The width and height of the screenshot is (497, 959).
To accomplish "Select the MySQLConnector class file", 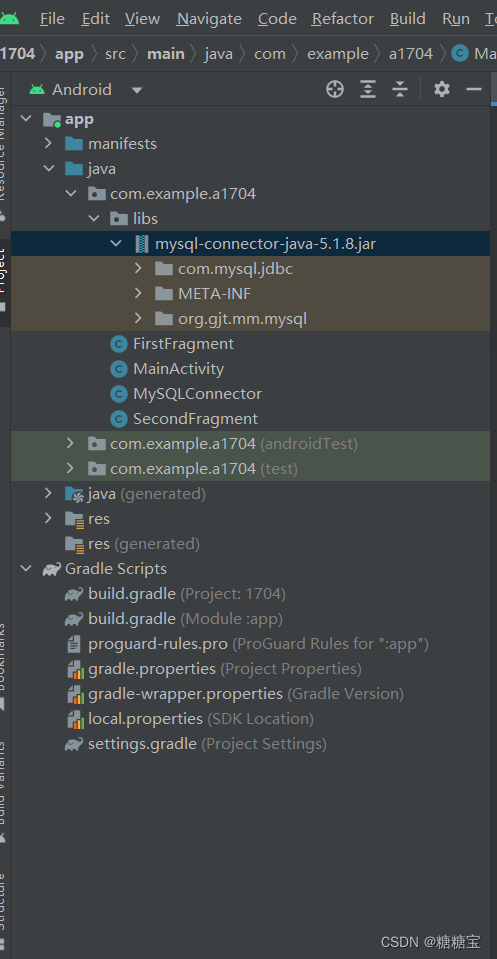I will click(197, 394).
